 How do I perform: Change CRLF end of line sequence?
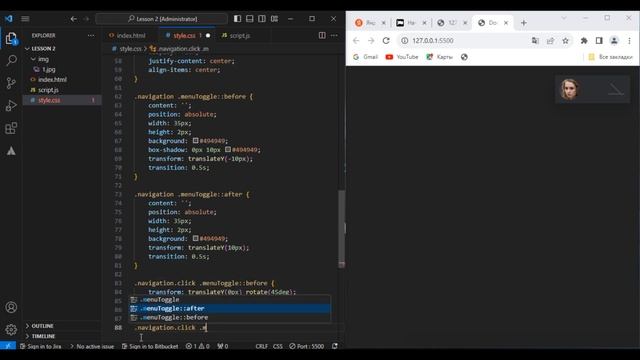click(262, 346)
